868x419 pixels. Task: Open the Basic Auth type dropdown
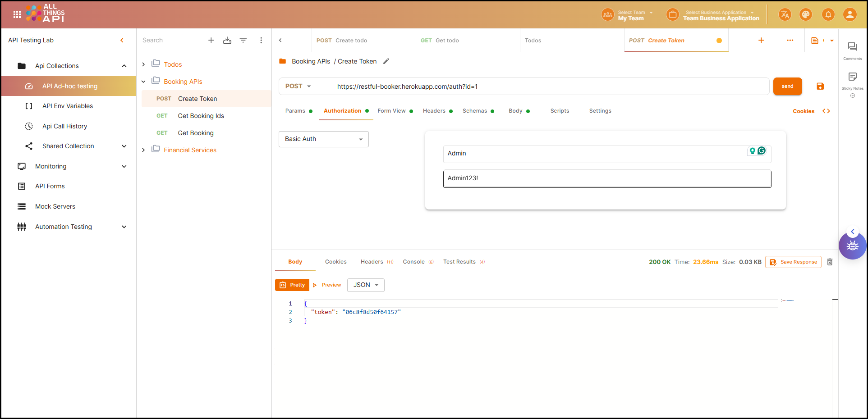323,139
